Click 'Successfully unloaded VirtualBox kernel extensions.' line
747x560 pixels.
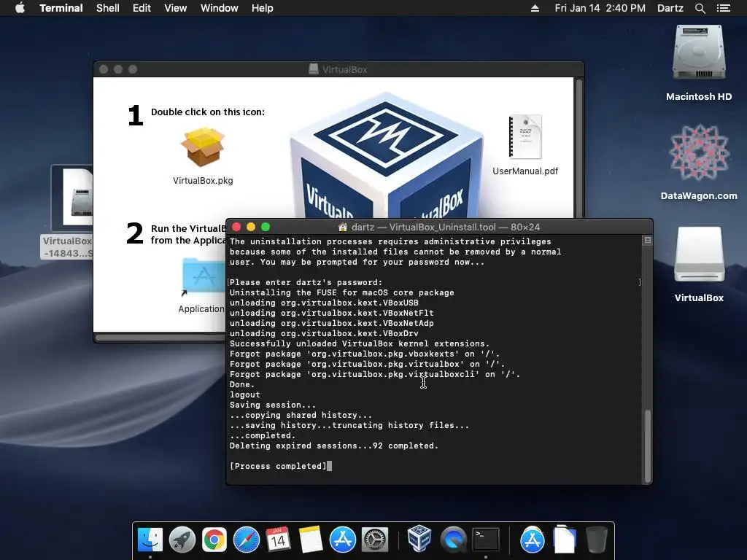(360, 344)
